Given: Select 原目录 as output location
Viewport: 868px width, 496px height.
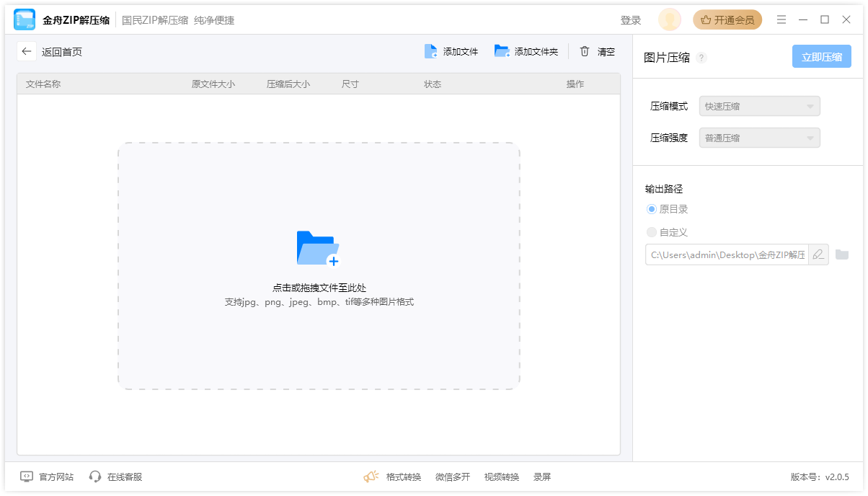Looking at the screenshot, I should [x=651, y=208].
